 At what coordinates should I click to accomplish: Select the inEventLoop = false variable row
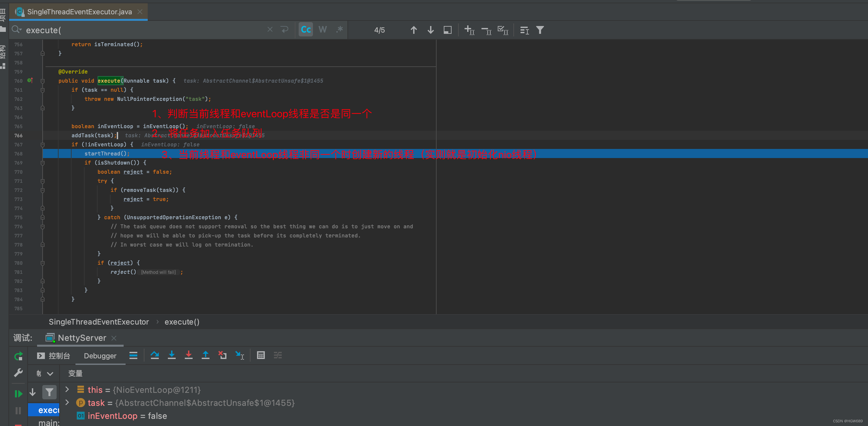(463, 416)
